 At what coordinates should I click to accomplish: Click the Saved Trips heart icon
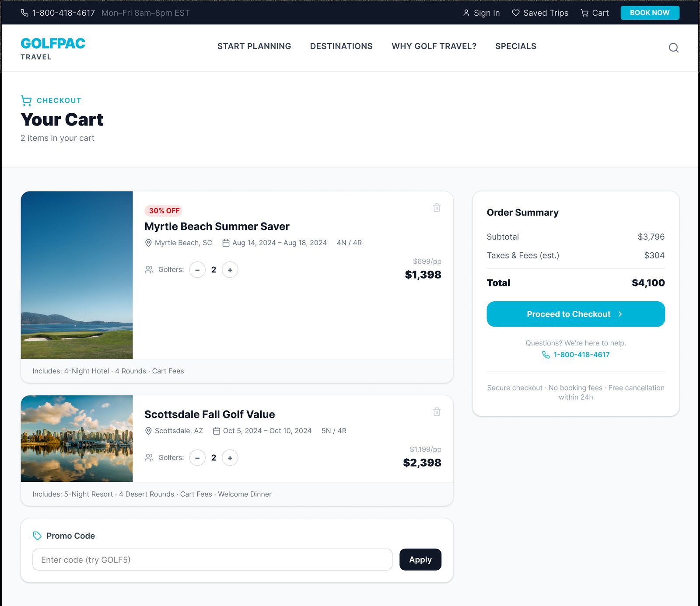point(515,13)
